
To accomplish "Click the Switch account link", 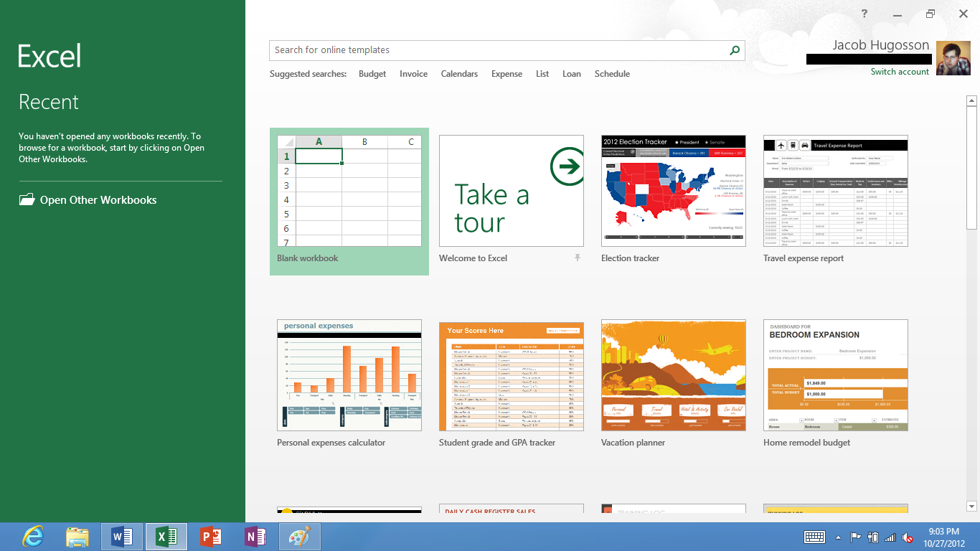I will [x=900, y=71].
